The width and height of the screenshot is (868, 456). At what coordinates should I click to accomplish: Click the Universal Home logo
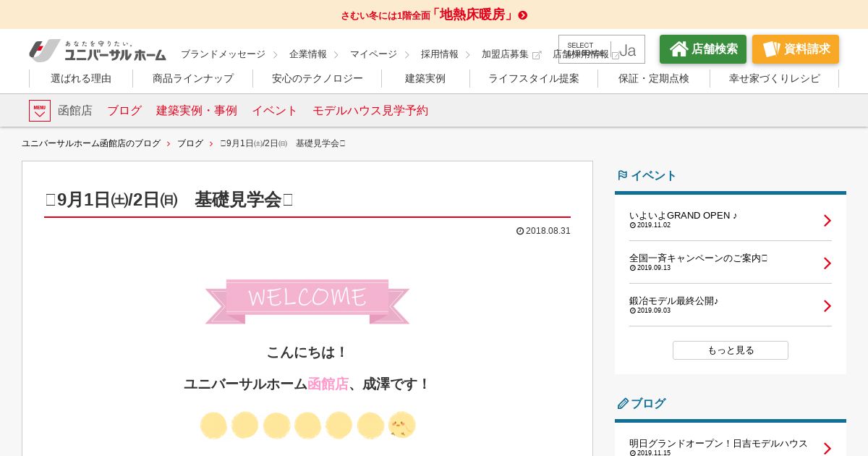point(98,51)
